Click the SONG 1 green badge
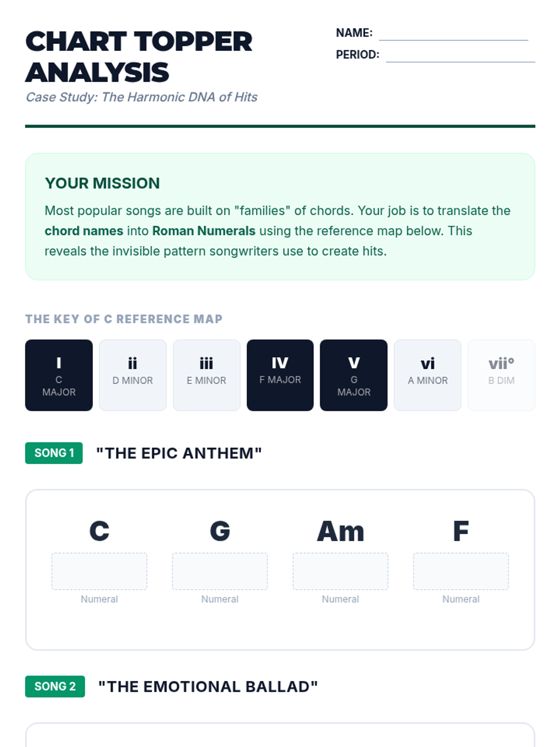 pos(54,453)
